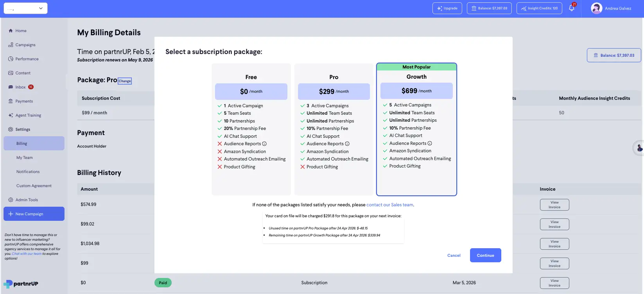Click the Free plan Audience Reports info icon
644x294 pixels.
264,144
